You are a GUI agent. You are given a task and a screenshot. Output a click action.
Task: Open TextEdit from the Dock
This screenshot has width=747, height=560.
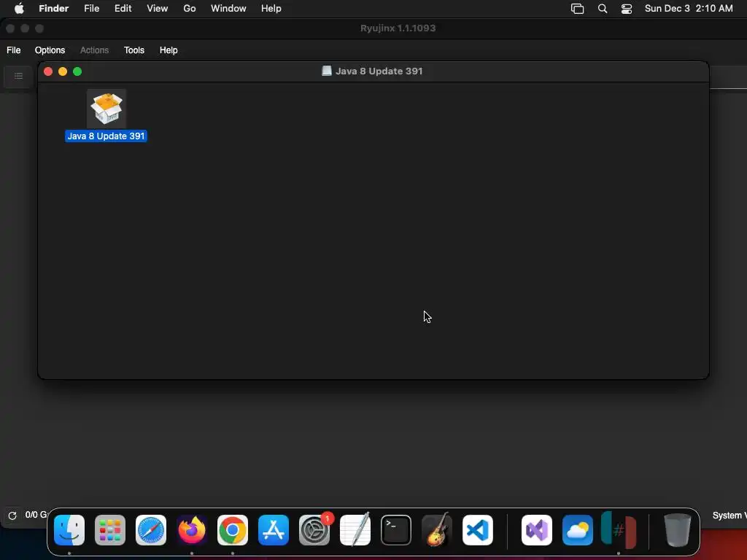point(355,529)
